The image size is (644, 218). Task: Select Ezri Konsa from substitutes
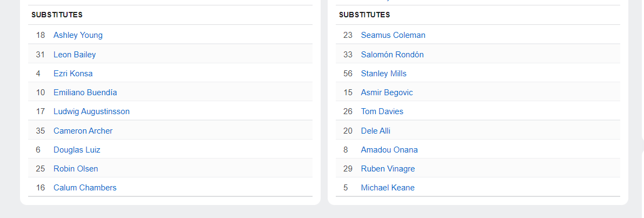pyautogui.click(x=73, y=74)
